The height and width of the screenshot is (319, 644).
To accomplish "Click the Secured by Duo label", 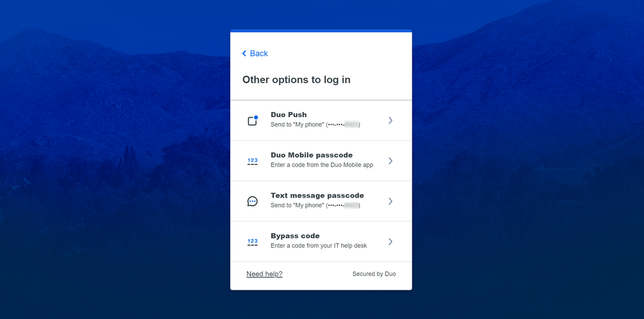I will [374, 273].
